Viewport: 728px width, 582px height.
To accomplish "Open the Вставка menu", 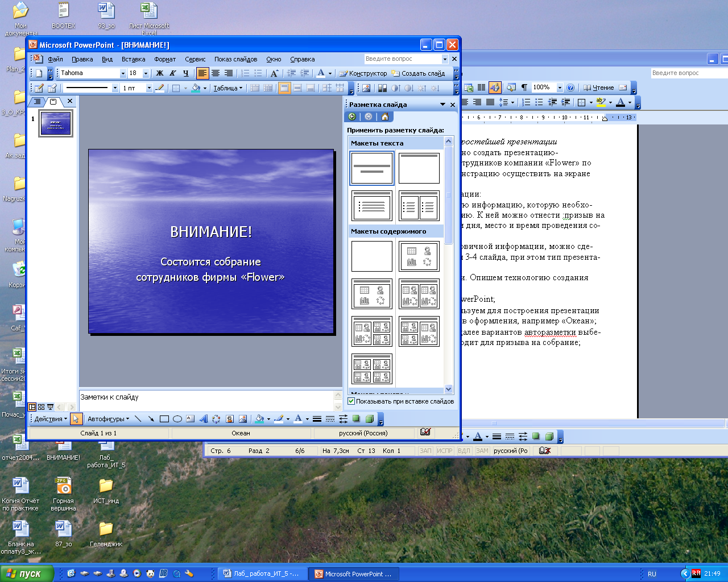I will (x=134, y=59).
